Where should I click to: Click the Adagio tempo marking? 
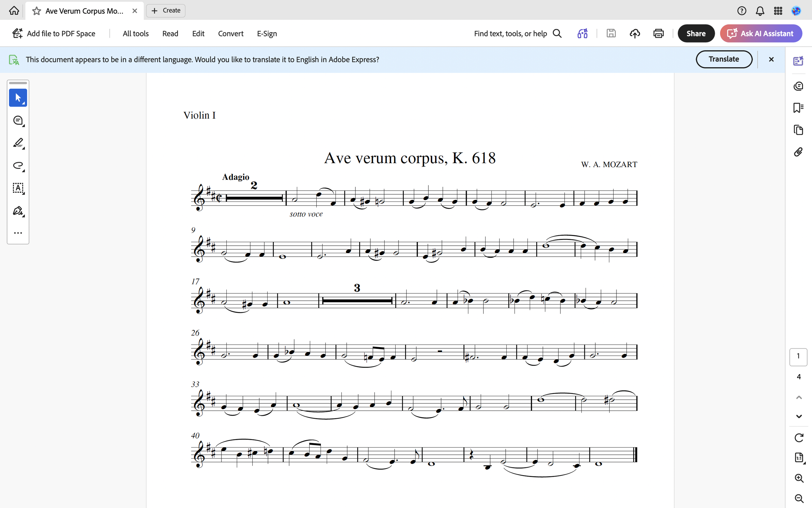[236, 177]
